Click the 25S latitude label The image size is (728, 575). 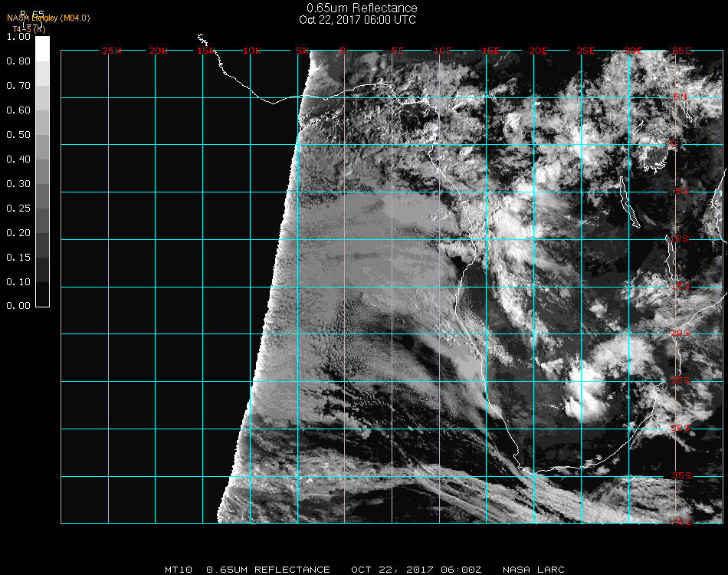[x=681, y=381]
